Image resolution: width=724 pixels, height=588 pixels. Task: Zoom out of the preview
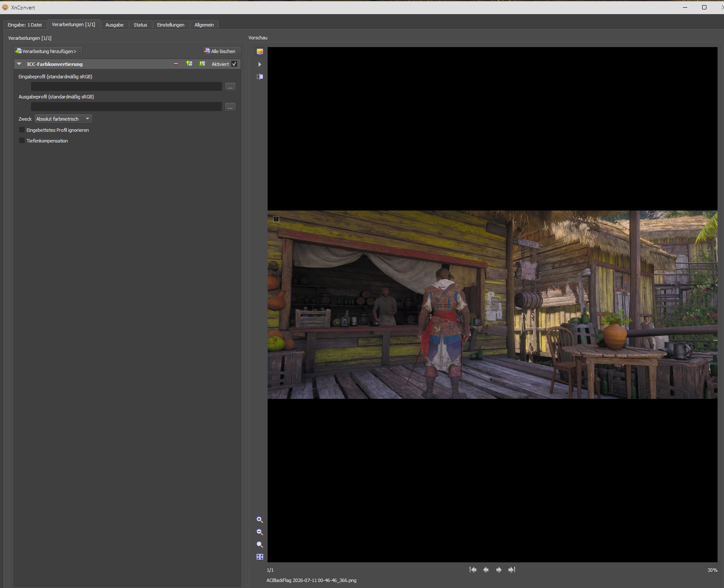click(x=260, y=532)
